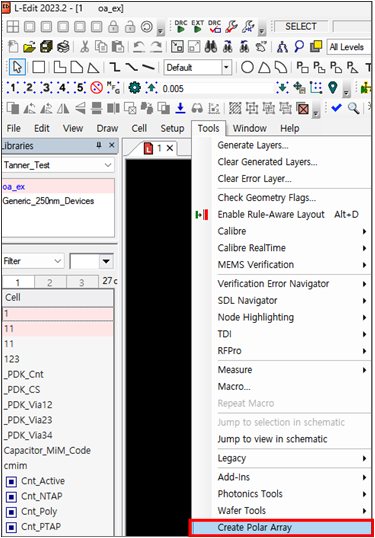Select the Cnt_Poly cell
Image resolution: width=375 pixels, height=538 pixels.
[x=39, y=512]
